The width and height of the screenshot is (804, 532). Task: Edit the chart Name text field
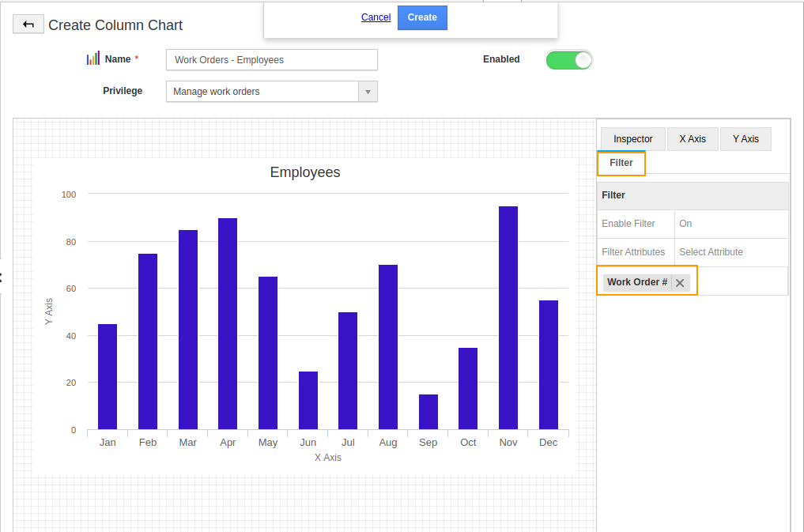click(x=271, y=60)
